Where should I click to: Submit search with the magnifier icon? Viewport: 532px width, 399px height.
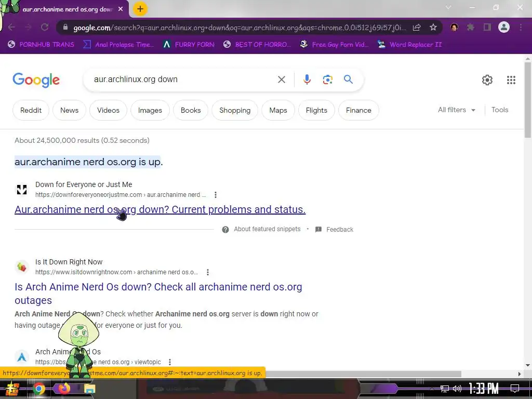pos(349,79)
